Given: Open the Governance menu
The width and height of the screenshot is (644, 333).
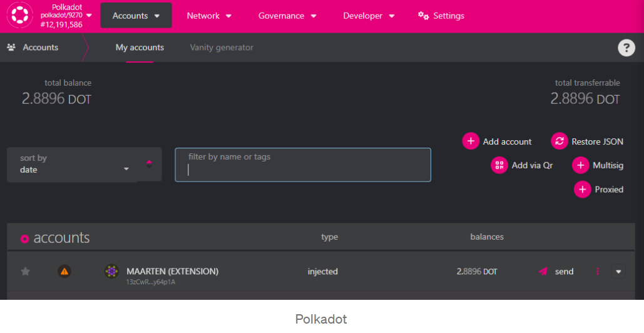Looking at the screenshot, I should pos(287,16).
